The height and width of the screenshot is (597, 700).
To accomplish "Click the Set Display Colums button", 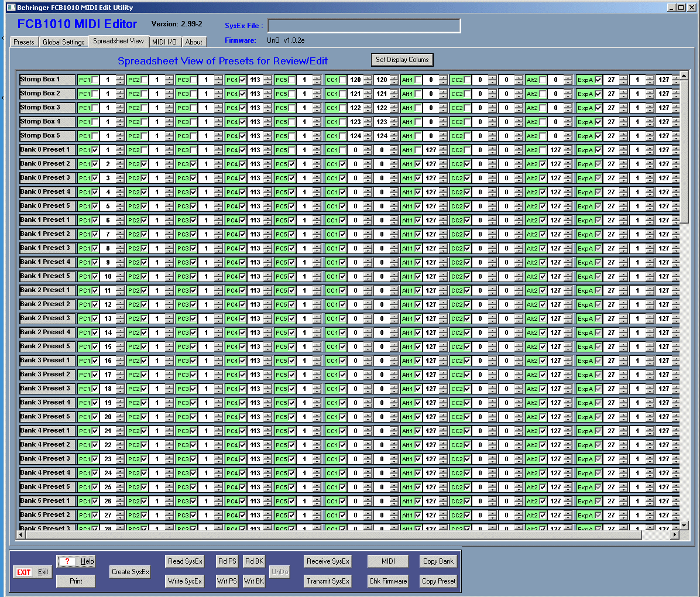I will coord(402,59).
